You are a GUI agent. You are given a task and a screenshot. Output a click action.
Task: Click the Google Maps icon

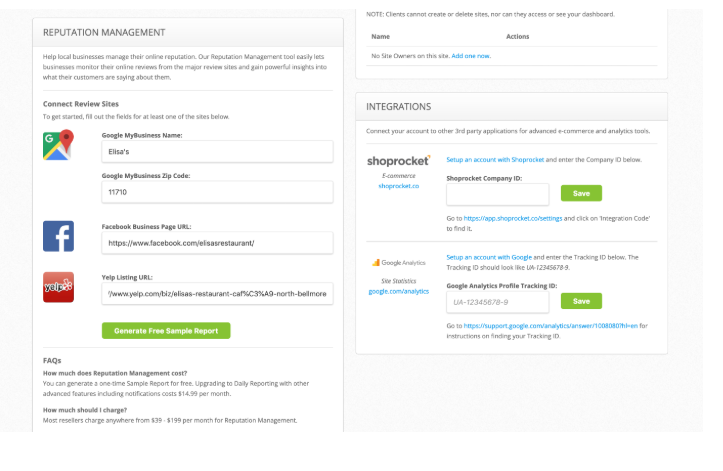[58, 145]
